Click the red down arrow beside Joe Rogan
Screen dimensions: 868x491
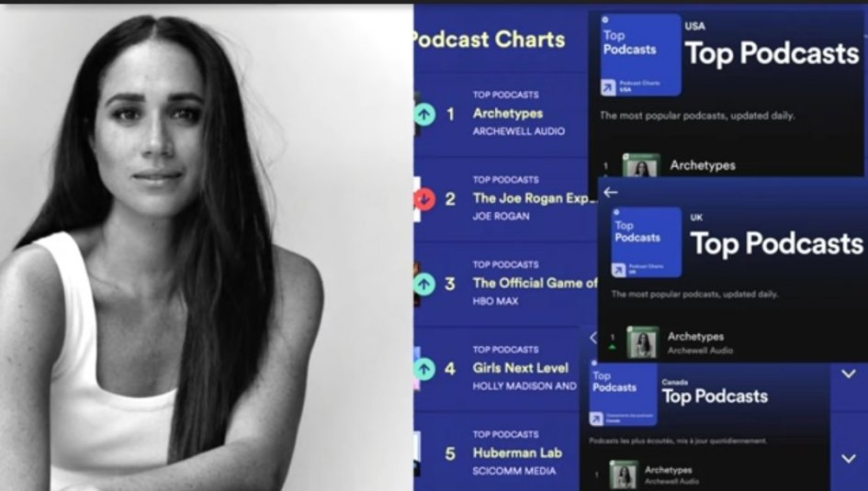click(x=424, y=199)
